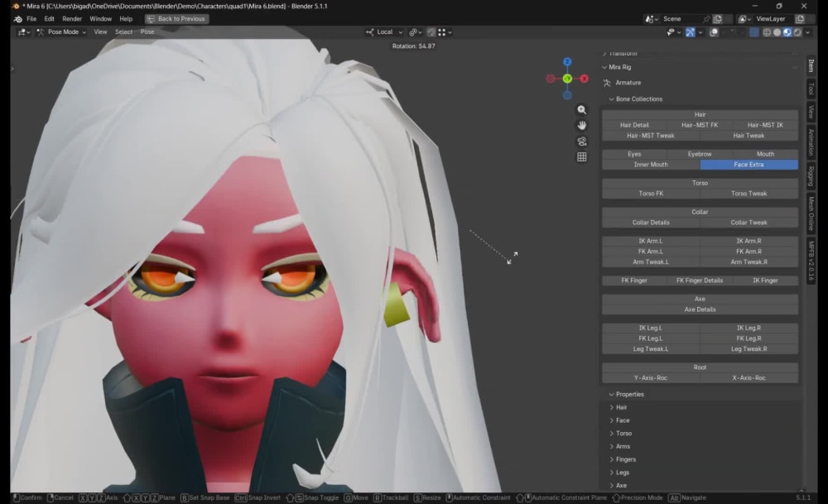
Task: Toggle X-ray view icon
Action: [x=754, y=32]
